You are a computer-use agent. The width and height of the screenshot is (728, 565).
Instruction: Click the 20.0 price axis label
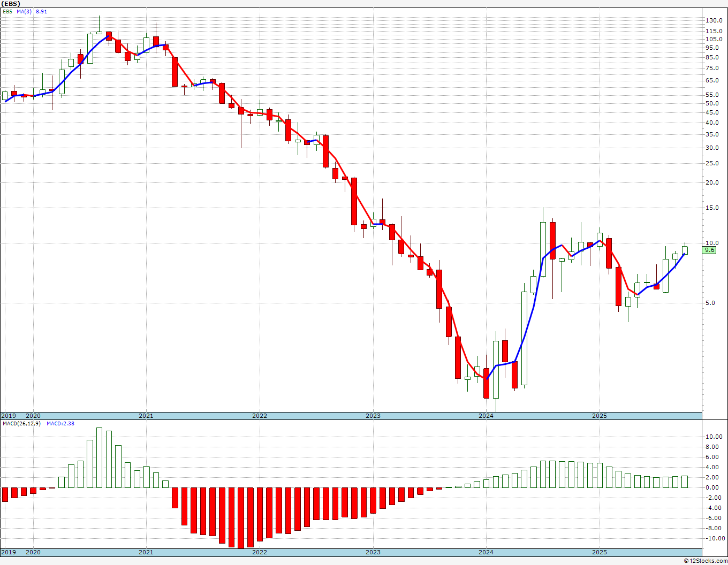click(712, 182)
